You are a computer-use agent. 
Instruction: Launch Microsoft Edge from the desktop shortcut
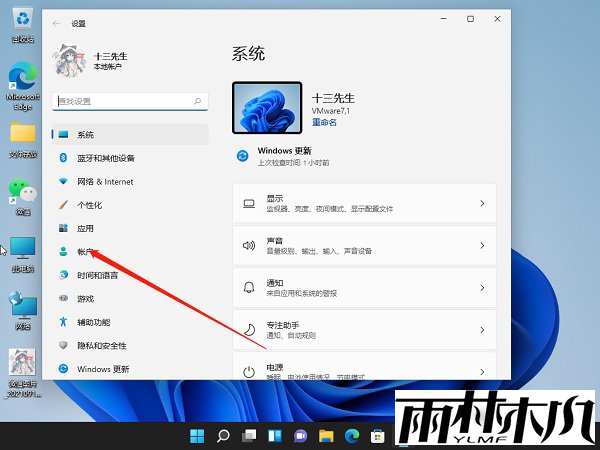pos(23,86)
